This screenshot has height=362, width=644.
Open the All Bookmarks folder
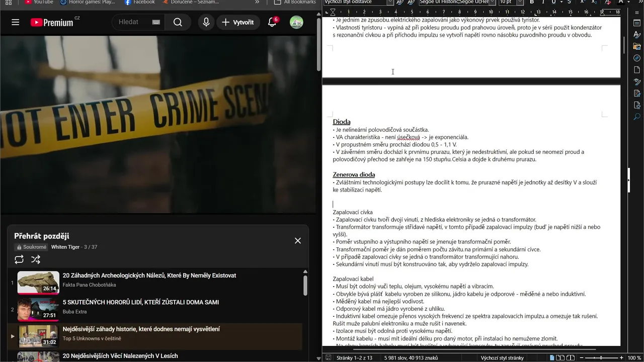[295, 2]
